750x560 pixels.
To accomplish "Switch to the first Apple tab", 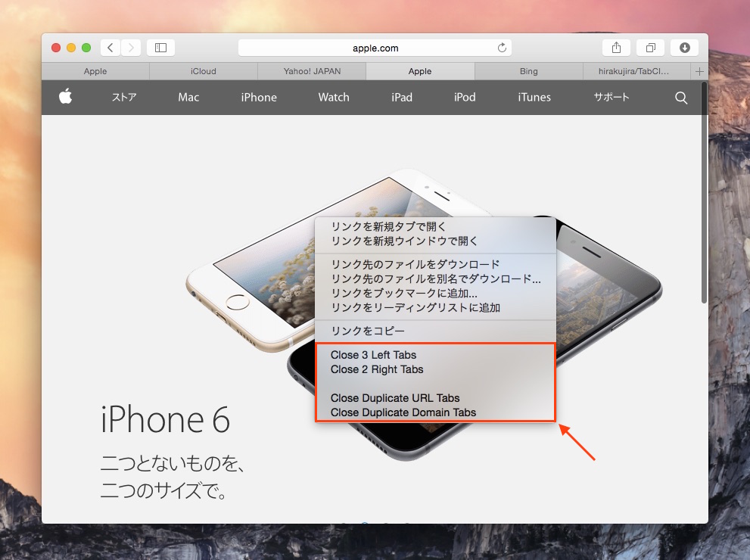I will pyautogui.click(x=95, y=71).
